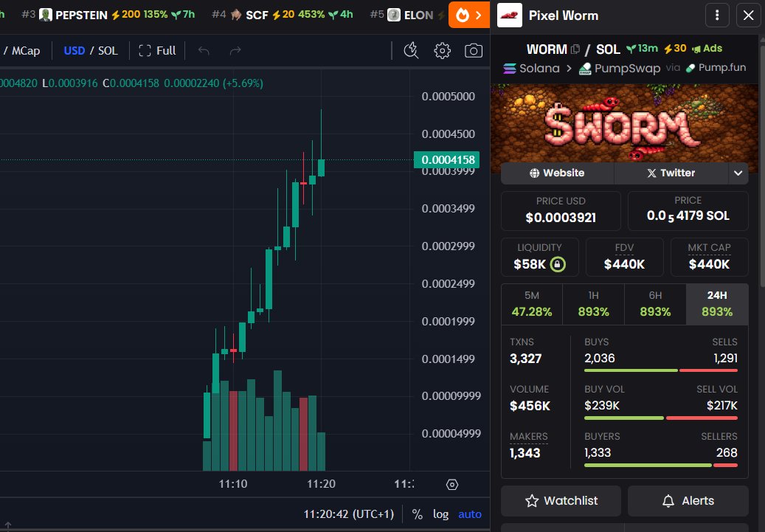Click the $WORM banner image
765x532 pixels.
(x=625, y=124)
